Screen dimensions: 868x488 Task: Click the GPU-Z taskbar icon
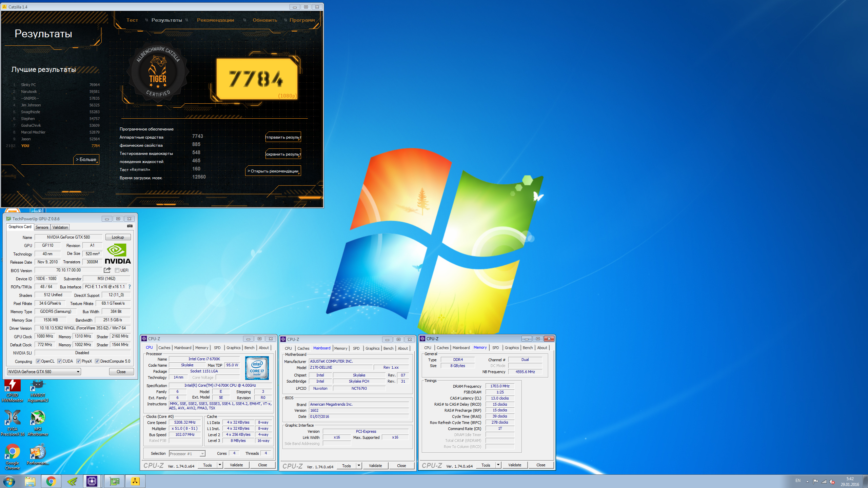tap(114, 481)
